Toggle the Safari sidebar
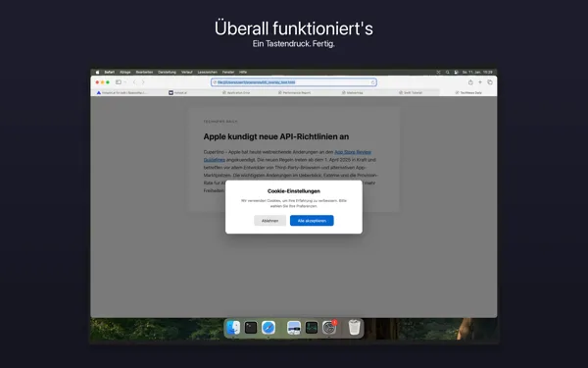Image resolution: width=588 pixels, height=368 pixels. point(119,82)
